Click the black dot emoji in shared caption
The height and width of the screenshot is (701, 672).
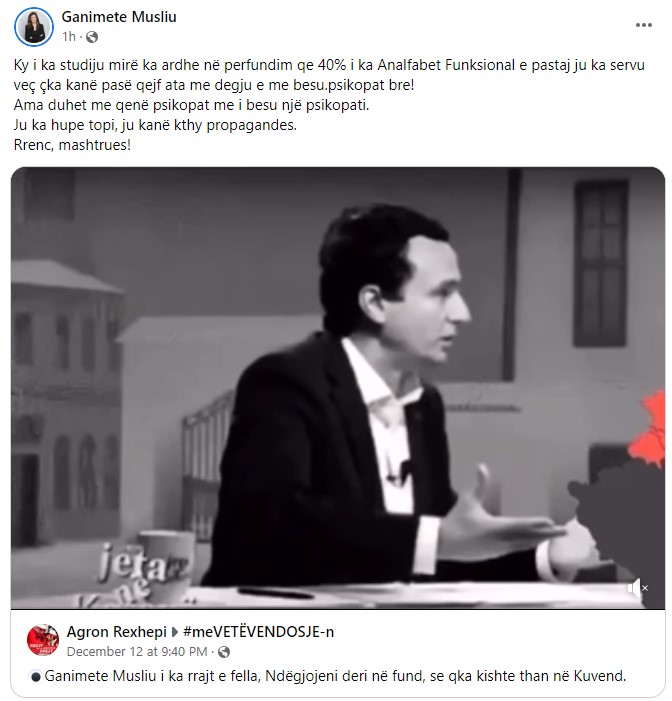click(36, 677)
